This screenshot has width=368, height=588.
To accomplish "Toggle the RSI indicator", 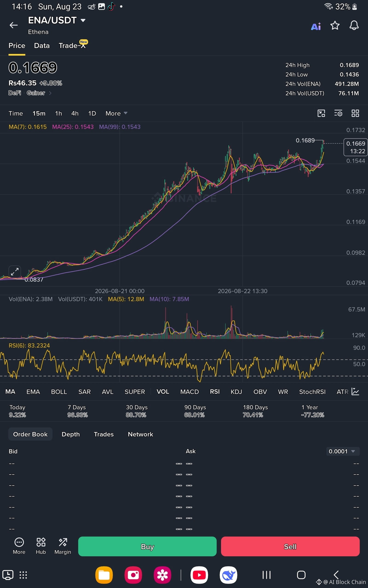I will pos(215,391).
